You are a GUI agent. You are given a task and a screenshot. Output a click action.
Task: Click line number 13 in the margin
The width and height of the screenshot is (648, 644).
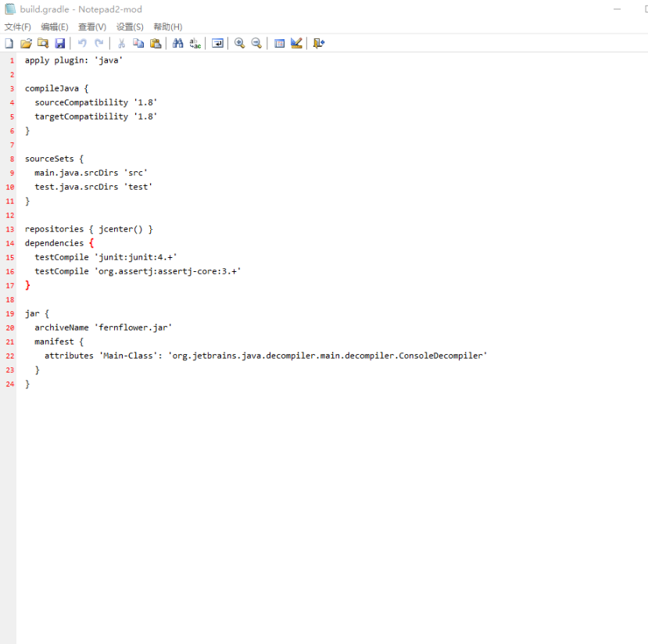10,229
